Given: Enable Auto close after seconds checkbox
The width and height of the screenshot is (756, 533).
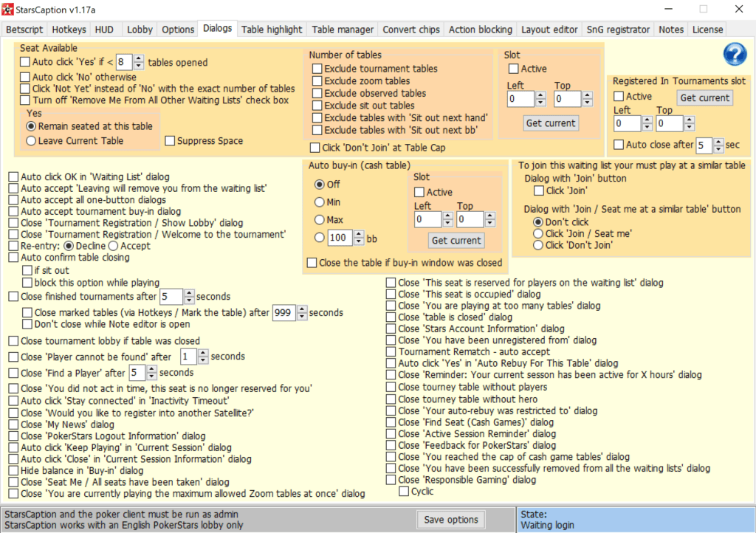Looking at the screenshot, I should 619,145.
